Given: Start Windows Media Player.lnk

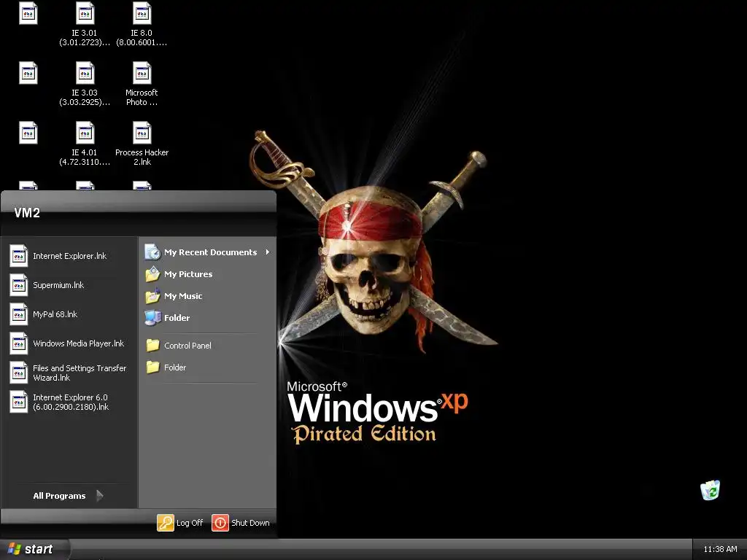Looking at the screenshot, I should pos(69,343).
